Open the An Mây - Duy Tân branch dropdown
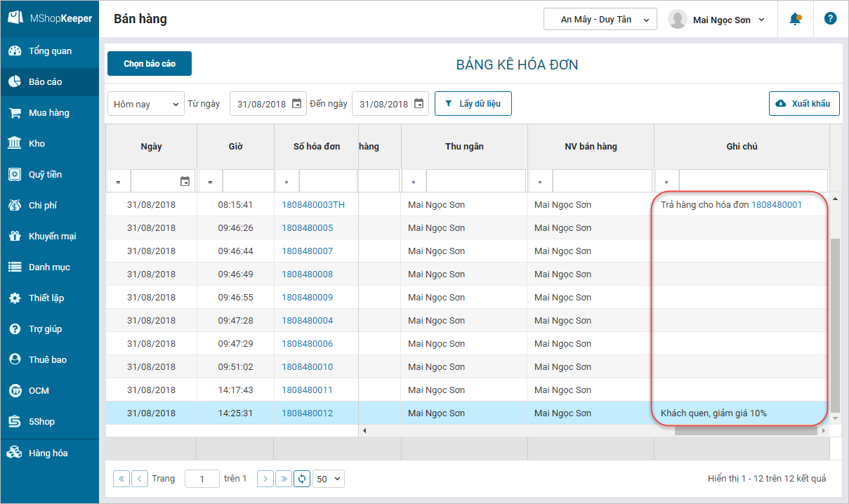Screen dimensions: 849x504 [600, 20]
